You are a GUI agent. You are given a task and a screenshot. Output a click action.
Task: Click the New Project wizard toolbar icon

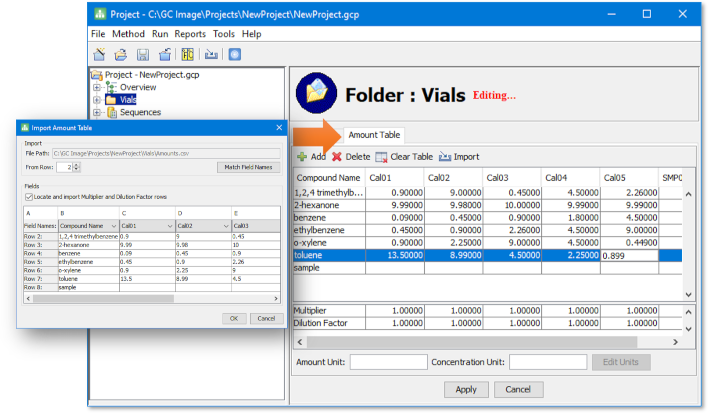99,55
